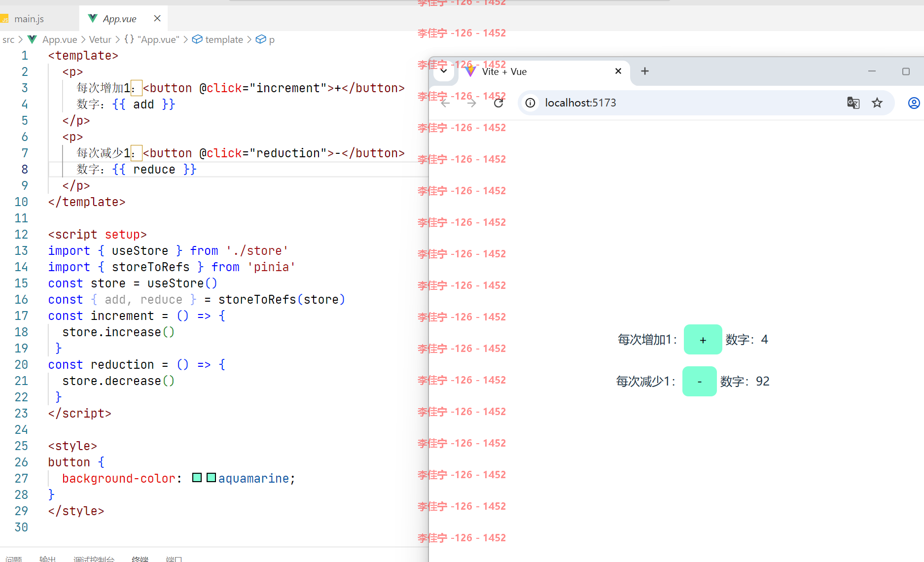Viewport: 924px width, 562px height.
Task: Open the browser tab search dropdown arrow
Action: coord(443,71)
